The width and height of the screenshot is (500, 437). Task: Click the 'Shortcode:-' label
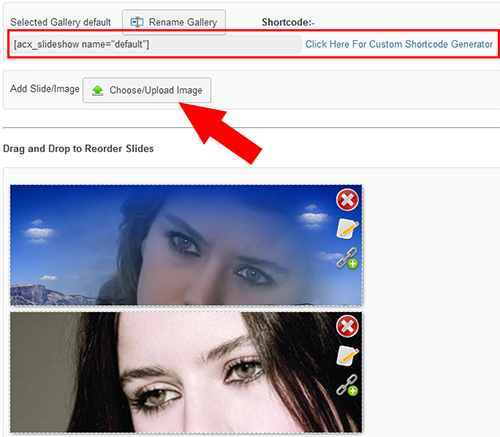pos(288,22)
